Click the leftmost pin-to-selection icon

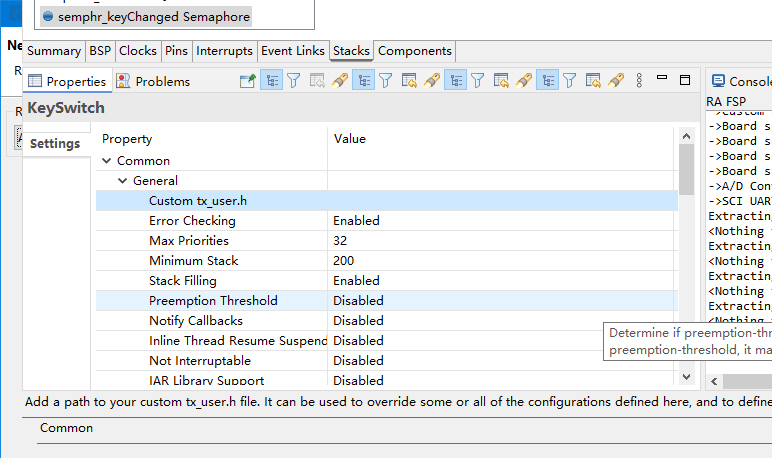[x=340, y=81]
